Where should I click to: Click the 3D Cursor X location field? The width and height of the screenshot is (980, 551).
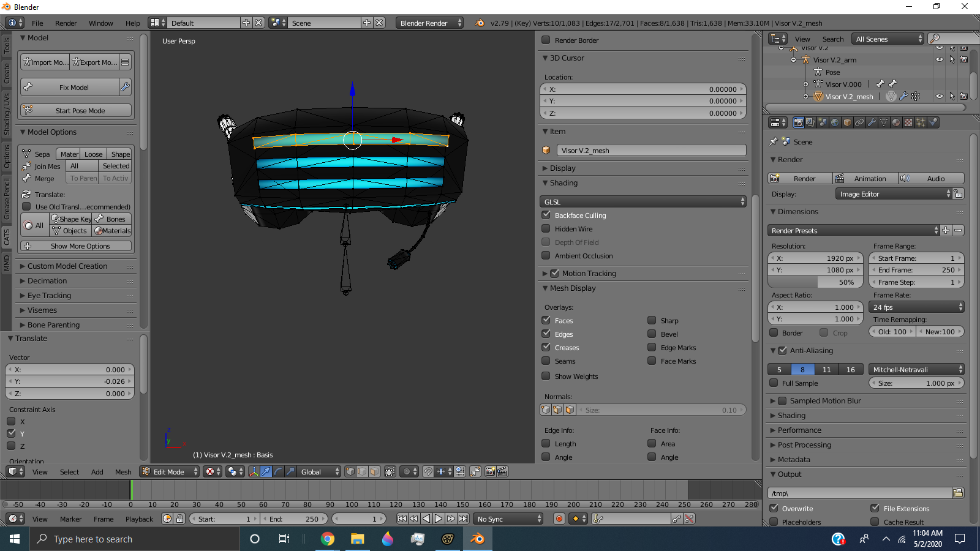643,89
